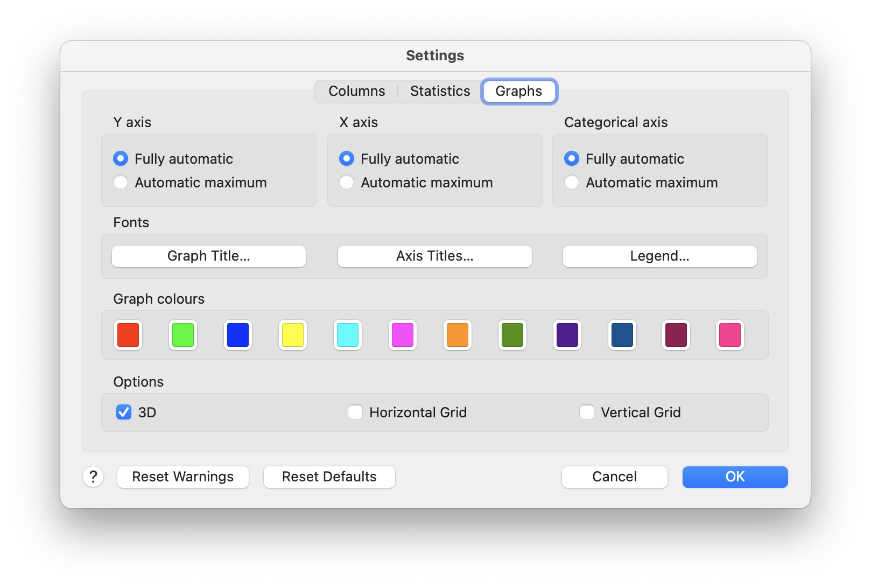Open the Axis Titles font settings
The height and width of the screenshot is (588, 871).
[x=434, y=256]
